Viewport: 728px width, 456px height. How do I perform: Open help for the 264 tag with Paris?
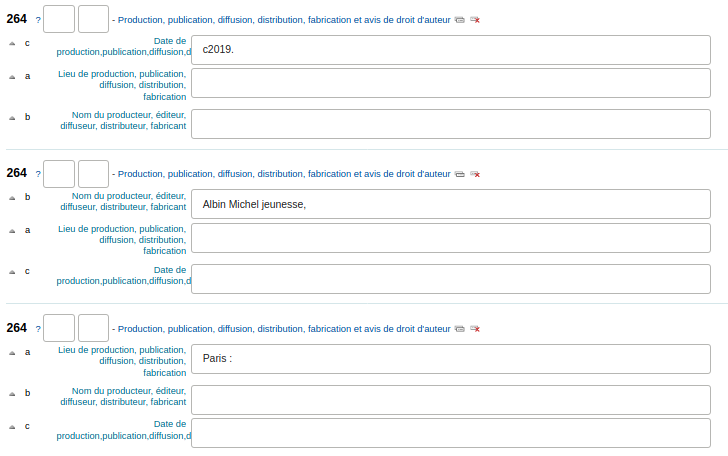click(x=38, y=329)
